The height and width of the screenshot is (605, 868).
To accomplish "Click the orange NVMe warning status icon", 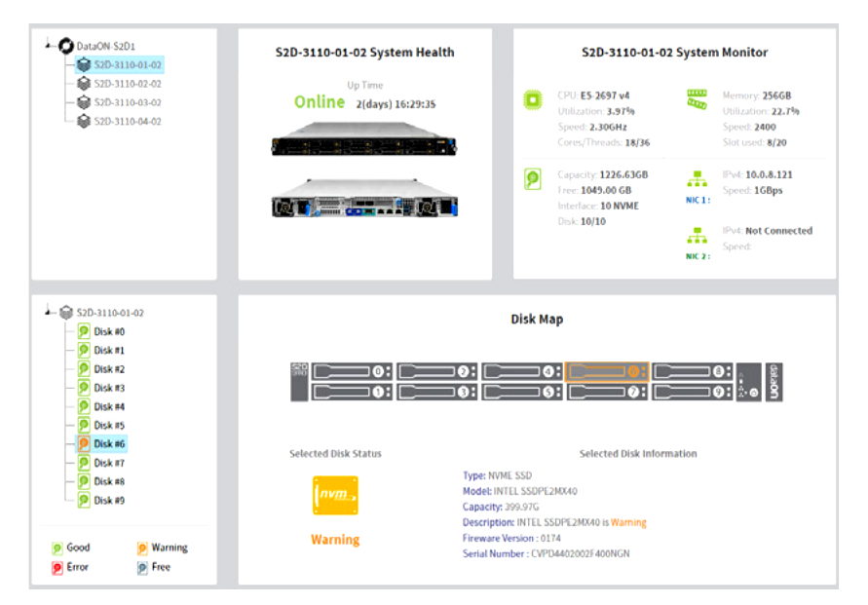I will pyautogui.click(x=335, y=496).
